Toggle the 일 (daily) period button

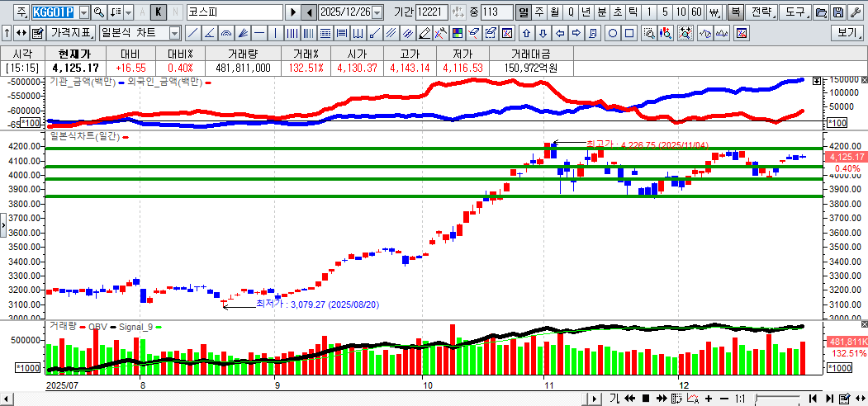click(524, 12)
